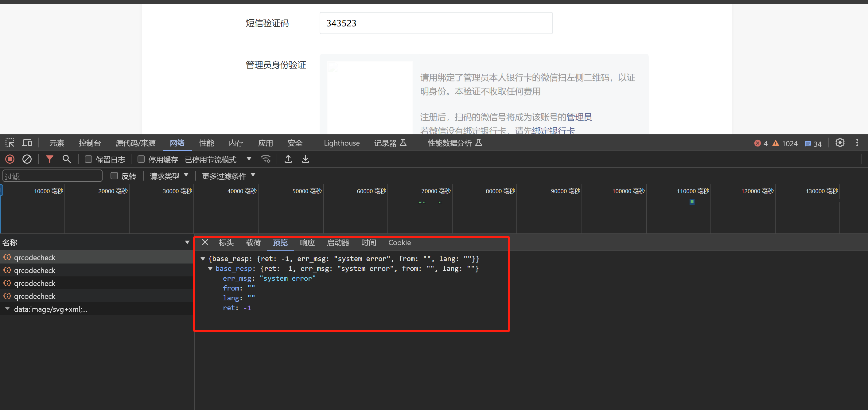Screen dimensions: 868x410
Task: Click the inspect element selector icon
Action: point(10,143)
